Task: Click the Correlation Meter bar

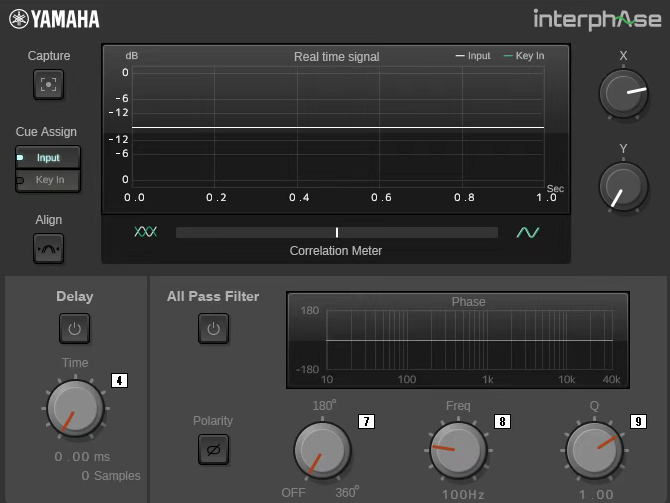Action: point(337,232)
